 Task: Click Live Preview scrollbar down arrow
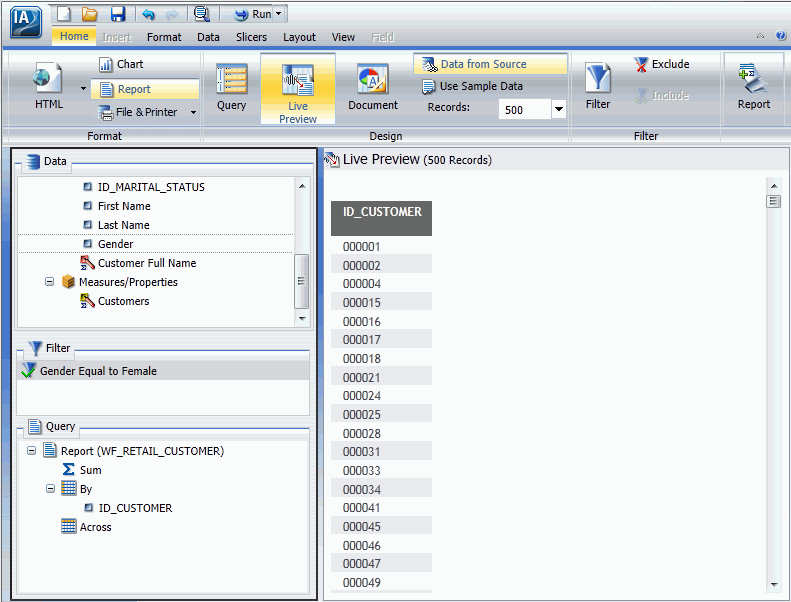tap(774, 585)
